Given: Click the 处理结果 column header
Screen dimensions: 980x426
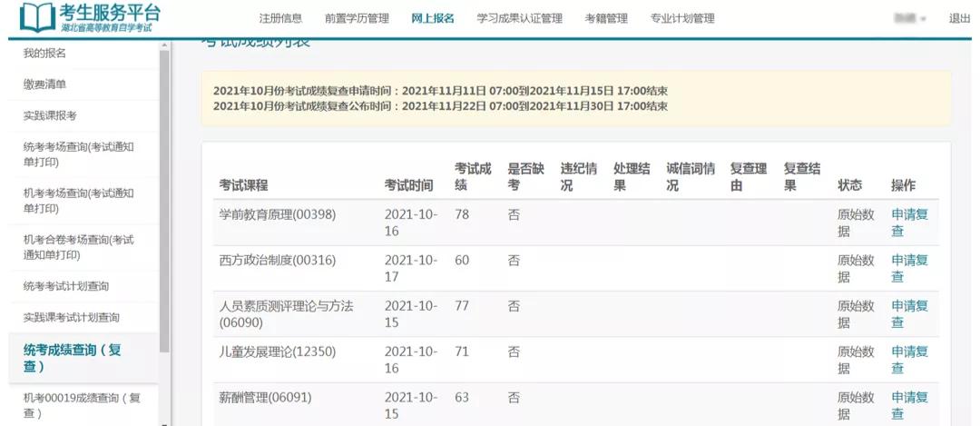Looking at the screenshot, I should [x=632, y=177].
